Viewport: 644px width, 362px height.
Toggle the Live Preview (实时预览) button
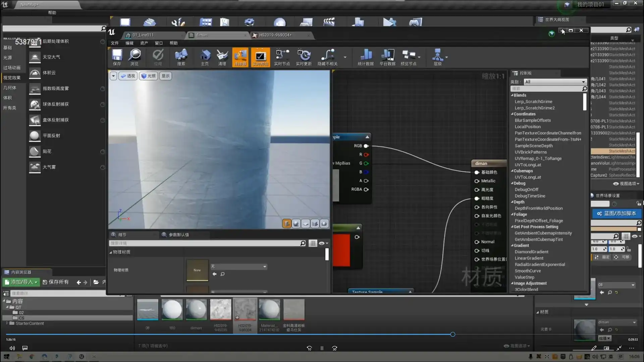click(260, 56)
